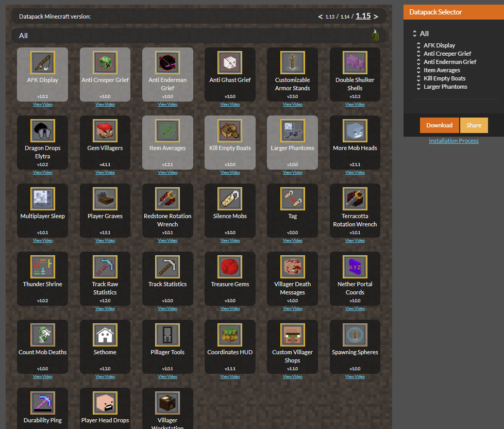Image resolution: width=504 pixels, height=429 pixels.
Task: Select the Track Statistics name label
Action: click(x=167, y=284)
